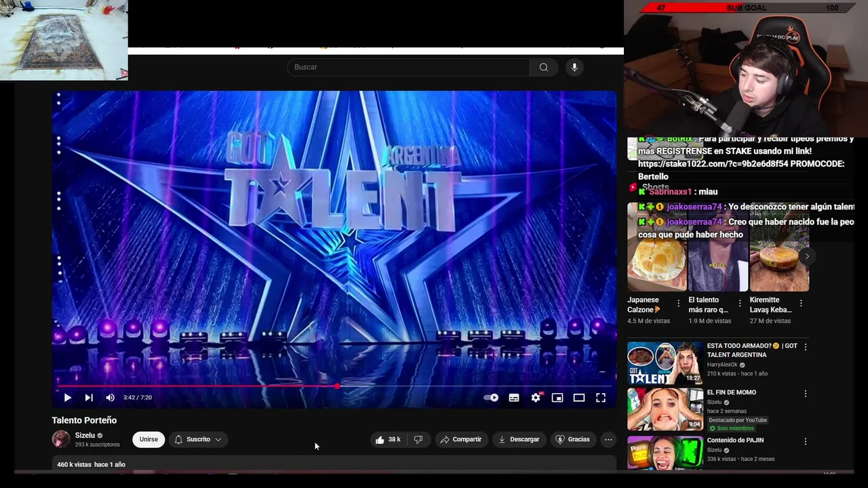Viewport: 868px width, 488px height.
Task: Focus the Buscar search field
Action: point(408,67)
